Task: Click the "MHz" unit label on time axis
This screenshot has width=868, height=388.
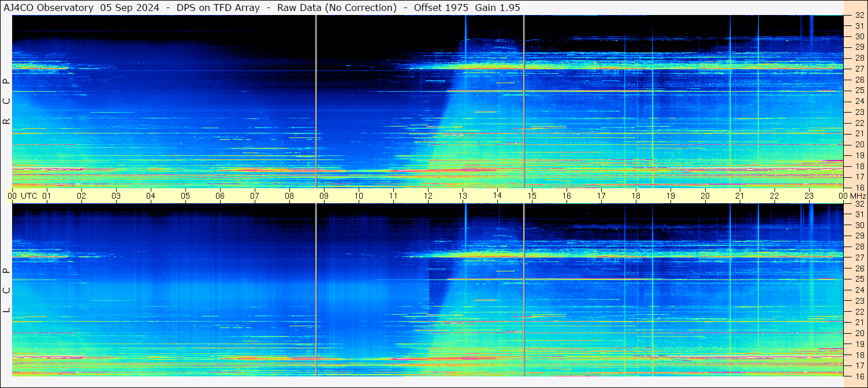Action: coord(859,196)
